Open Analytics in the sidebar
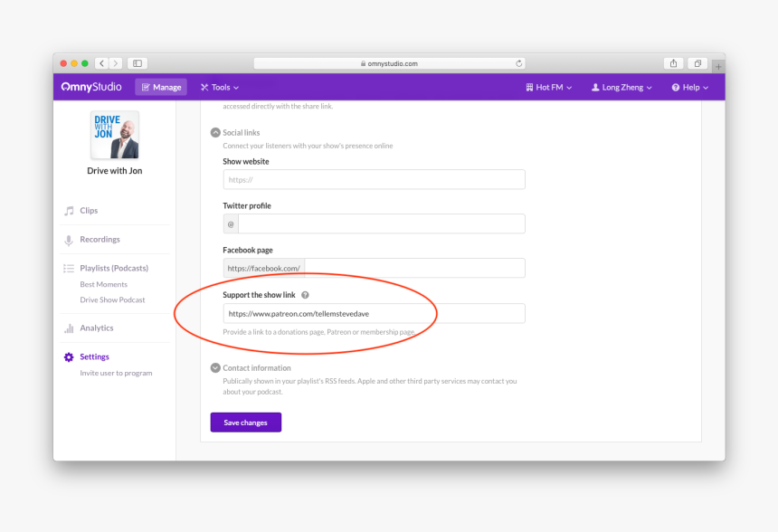The height and width of the screenshot is (532, 778). click(96, 328)
